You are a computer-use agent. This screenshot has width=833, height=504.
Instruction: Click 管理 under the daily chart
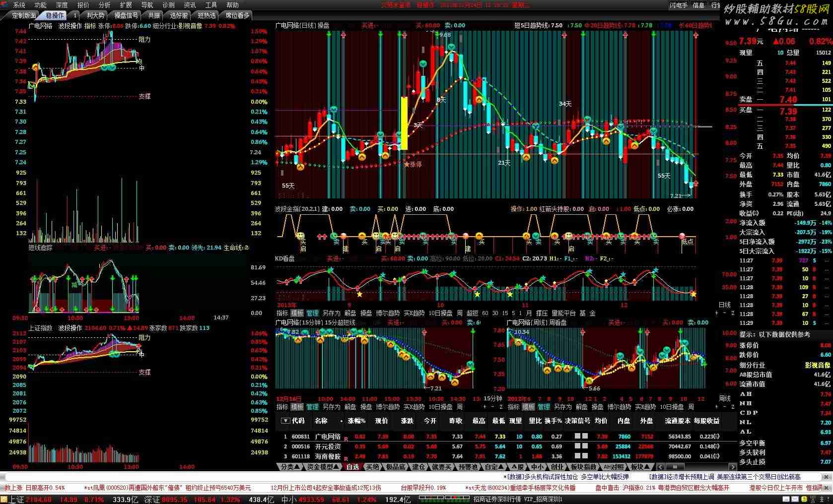click(312, 313)
